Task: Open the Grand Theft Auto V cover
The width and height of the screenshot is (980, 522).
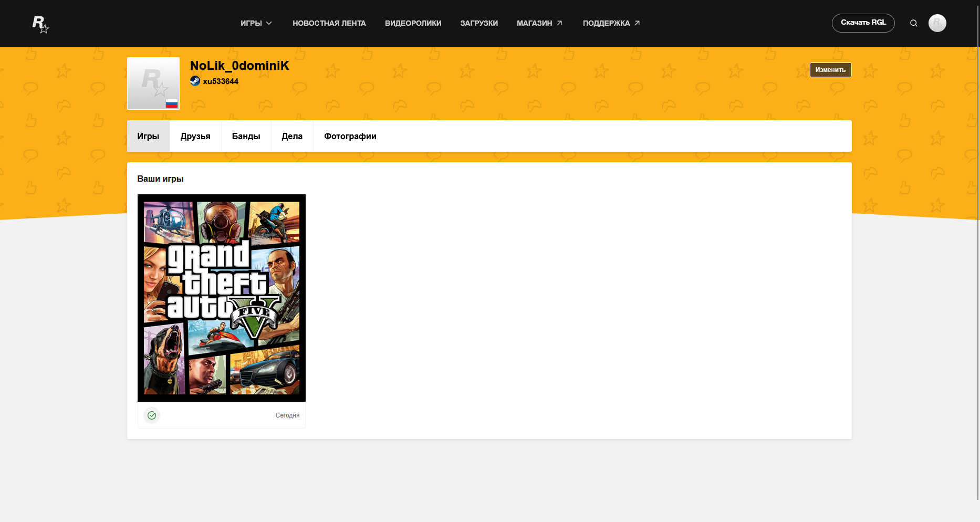Action: 222,298
